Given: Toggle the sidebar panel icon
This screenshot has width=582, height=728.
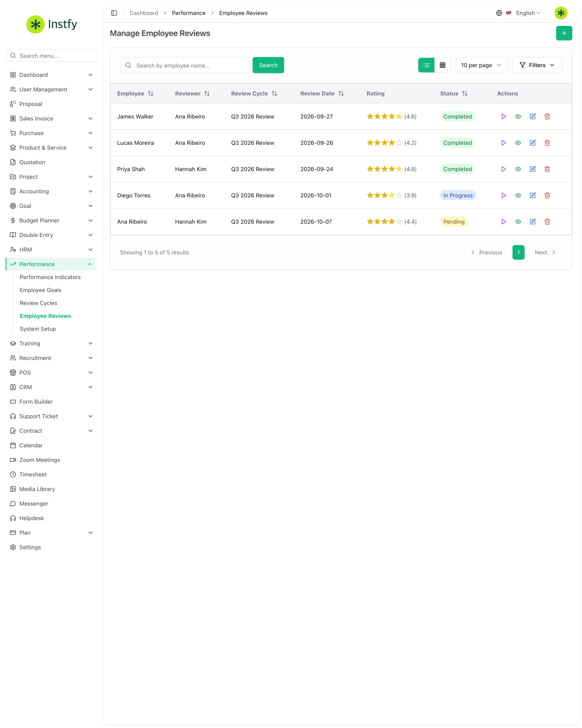Looking at the screenshot, I should 114,13.
